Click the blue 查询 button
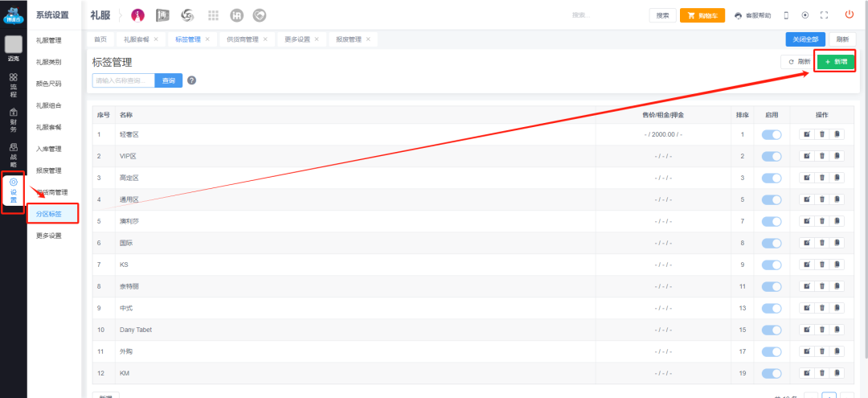The height and width of the screenshot is (398, 868). tap(168, 80)
